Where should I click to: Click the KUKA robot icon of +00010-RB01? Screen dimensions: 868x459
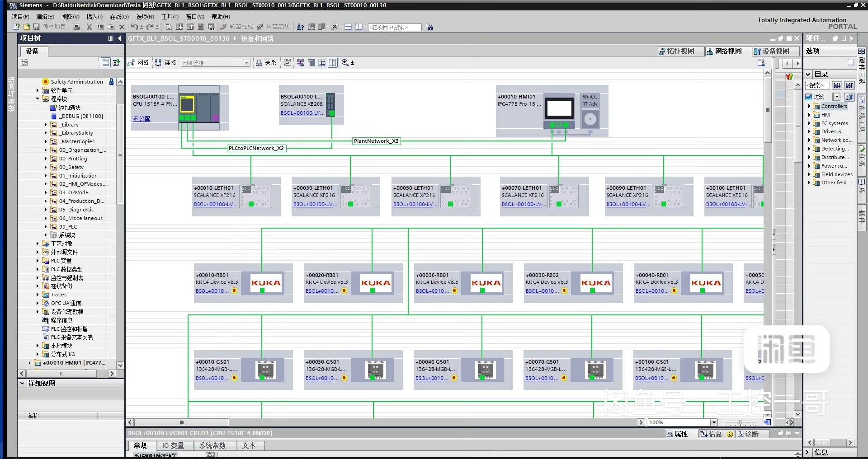point(266,283)
